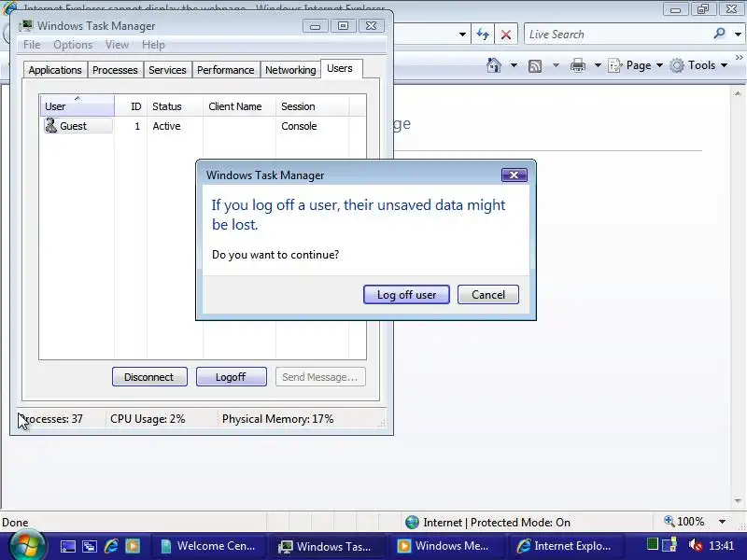The height and width of the screenshot is (560, 747).
Task: Click the RSS Feeds icon
Action: (535, 65)
